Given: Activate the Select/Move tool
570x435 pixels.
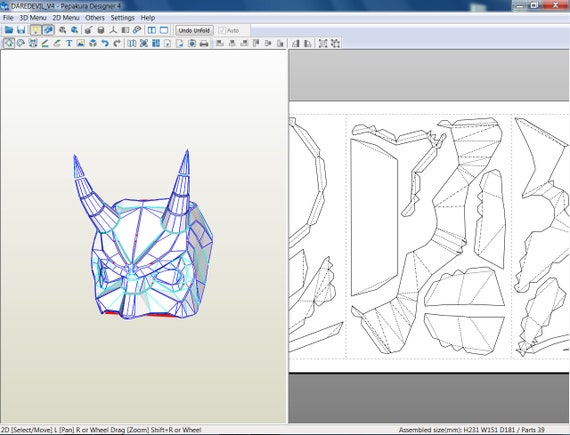Looking at the screenshot, I should point(9,43).
